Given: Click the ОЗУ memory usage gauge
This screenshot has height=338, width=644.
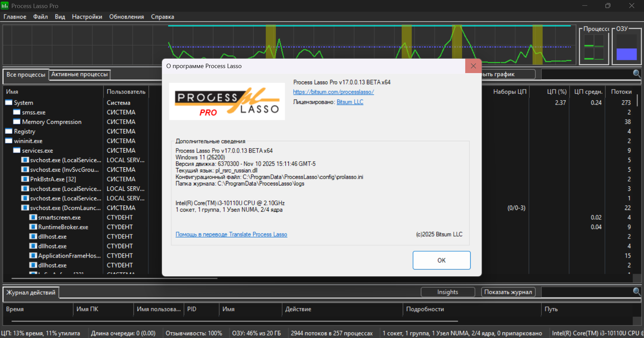Looking at the screenshot, I should click(627, 47).
